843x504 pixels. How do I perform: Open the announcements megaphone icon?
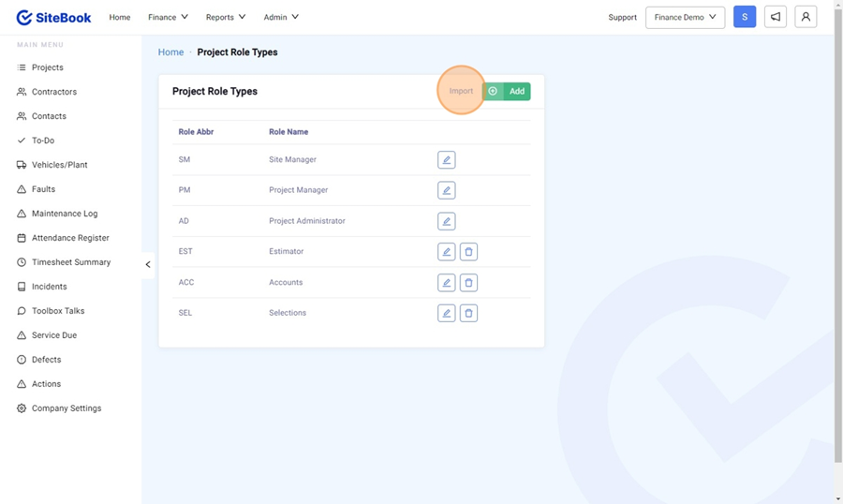click(776, 17)
